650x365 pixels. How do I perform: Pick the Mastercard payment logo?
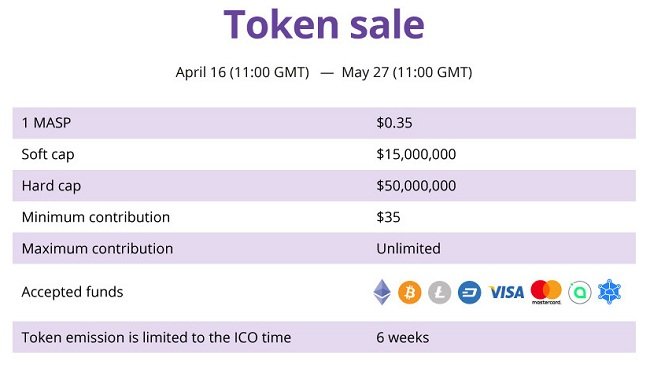coord(546,292)
